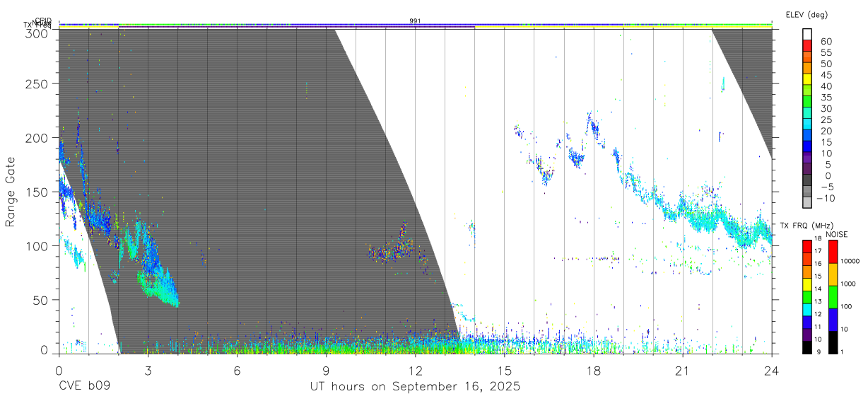The width and height of the screenshot is (868, 401).
Task: Click the "14" label on the TX FRQ colorbar
Action: tap(818, 289)
